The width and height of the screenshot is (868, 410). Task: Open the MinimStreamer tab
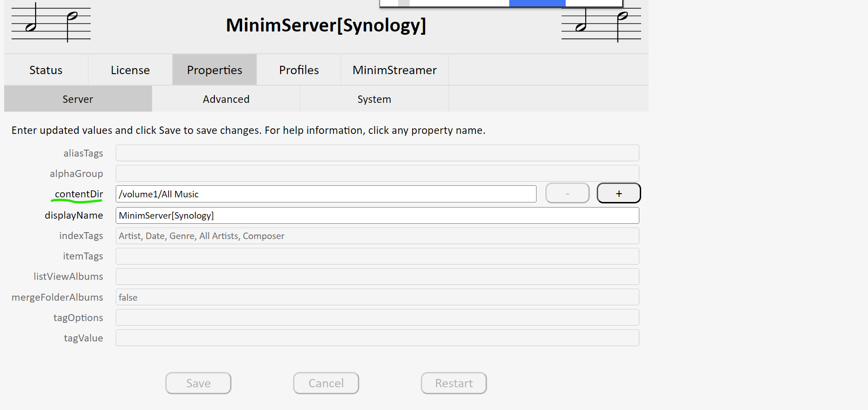point(394,70)
